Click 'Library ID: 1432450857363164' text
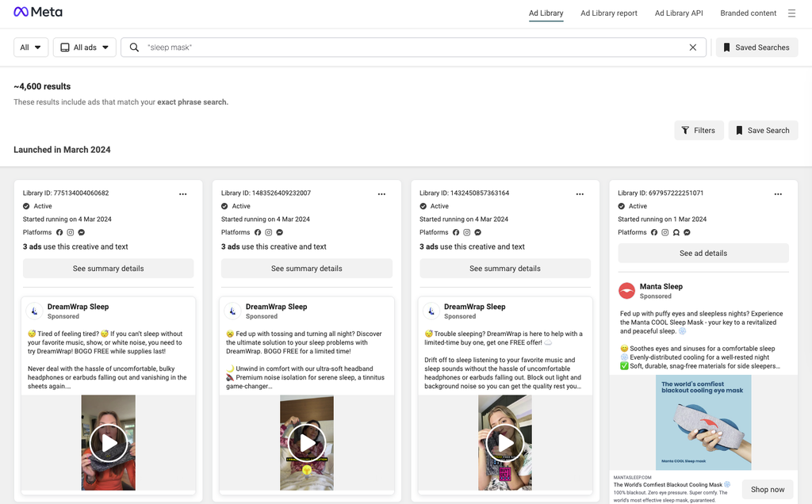This screenshot has height=504, width=812. pyautogui.click(x=464, y=193)
